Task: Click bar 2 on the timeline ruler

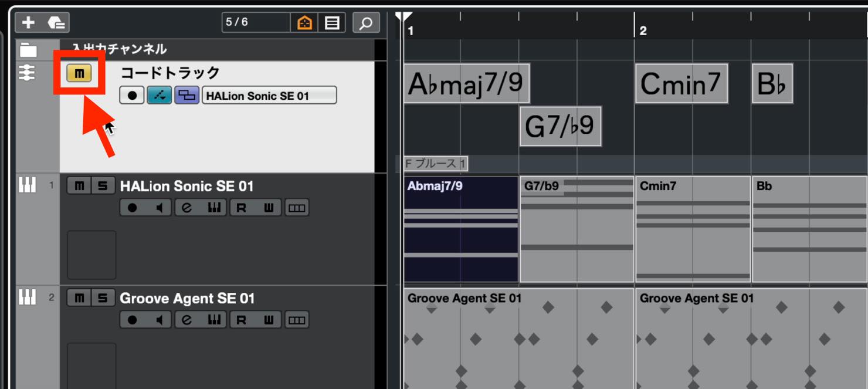Action: click(x=643, y=31)
